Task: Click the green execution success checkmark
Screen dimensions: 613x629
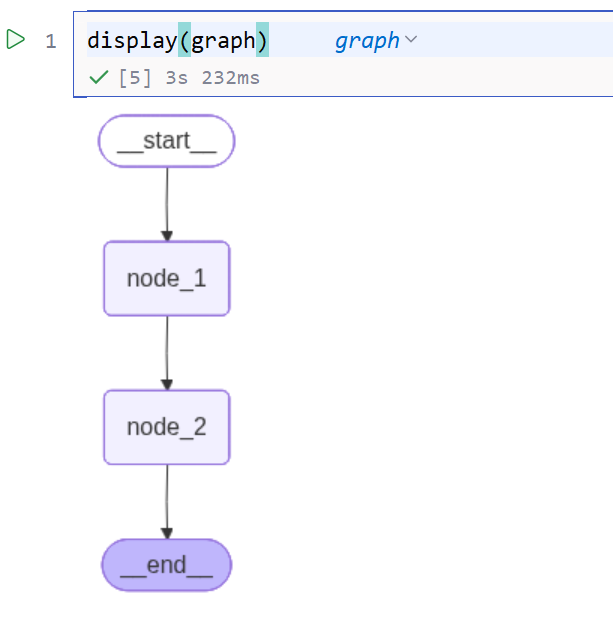Action: click(99, 77)
